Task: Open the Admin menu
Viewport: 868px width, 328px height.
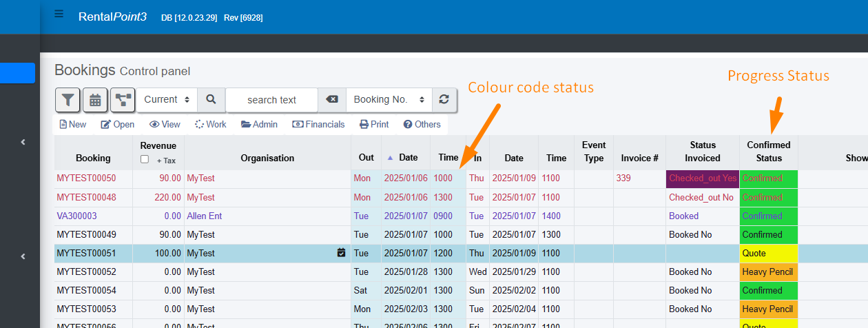Action: tap(259, 125)
